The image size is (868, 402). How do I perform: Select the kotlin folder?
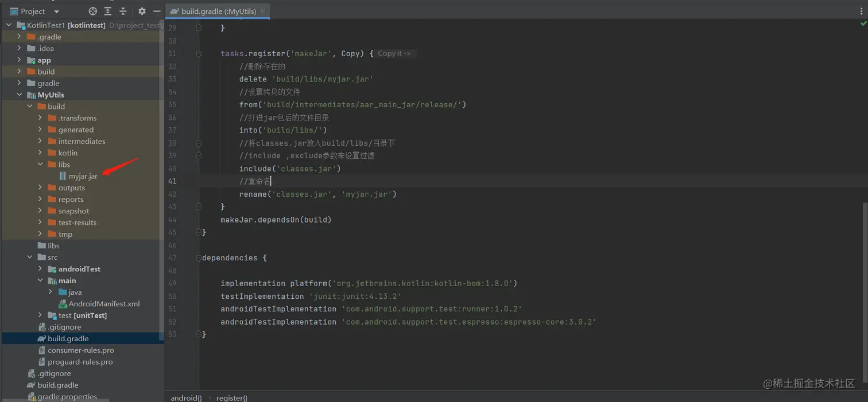[x=68, y=153]
